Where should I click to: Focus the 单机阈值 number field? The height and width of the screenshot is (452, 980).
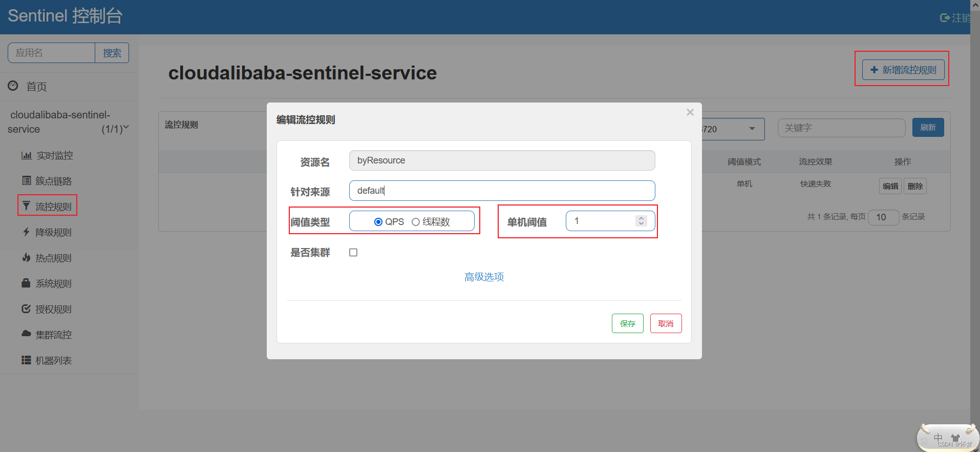(x=610, y=221)
